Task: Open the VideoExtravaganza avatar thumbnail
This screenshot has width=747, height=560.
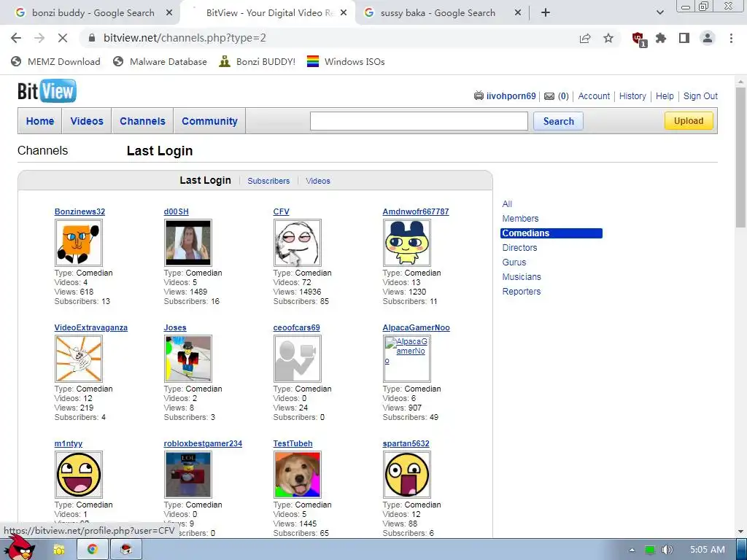Action: 79,359
